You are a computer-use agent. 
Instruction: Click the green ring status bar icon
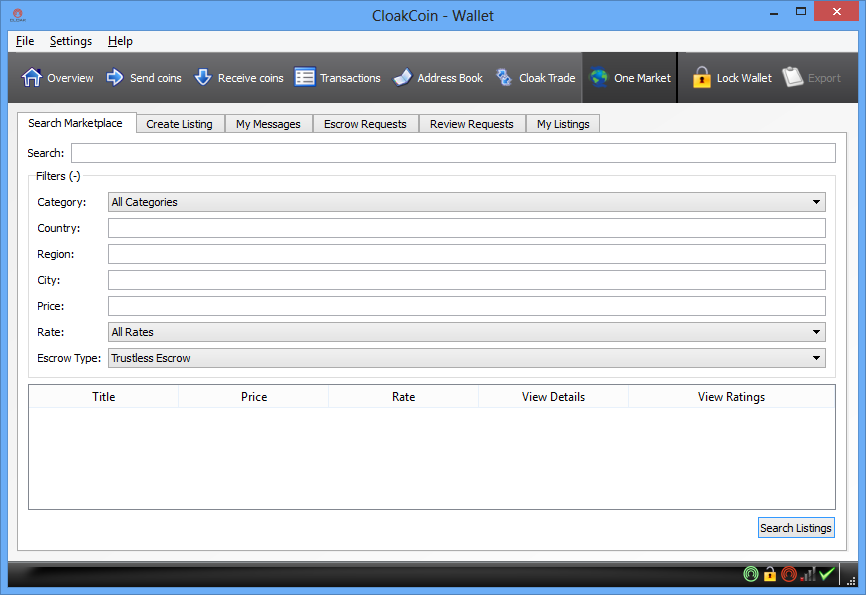pyautogui.click(x=751, y=575)
